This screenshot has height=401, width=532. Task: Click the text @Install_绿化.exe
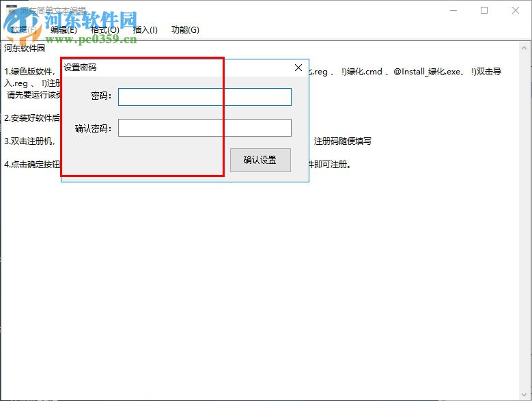[428, 72]
